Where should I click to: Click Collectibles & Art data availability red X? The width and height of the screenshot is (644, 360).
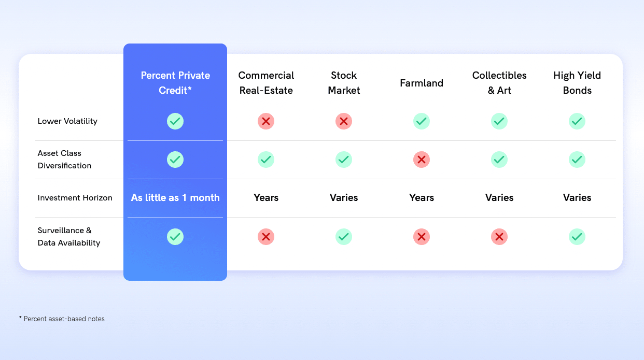click(499, 237)
